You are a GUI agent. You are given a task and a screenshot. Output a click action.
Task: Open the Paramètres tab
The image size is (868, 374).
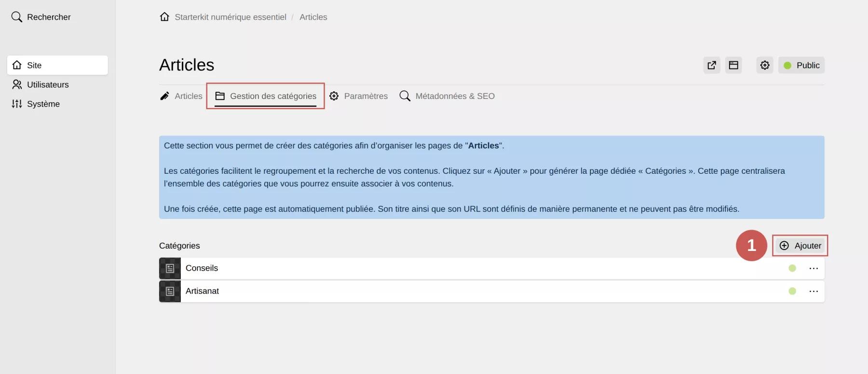(358, 96)
